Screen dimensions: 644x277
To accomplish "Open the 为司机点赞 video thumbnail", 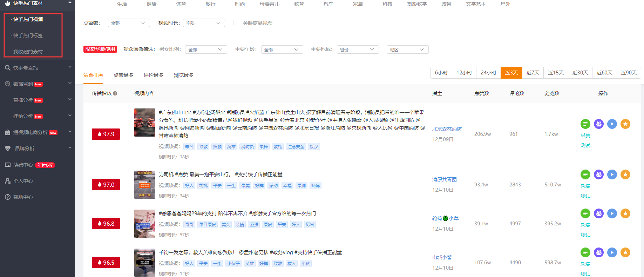I will 145,185.
